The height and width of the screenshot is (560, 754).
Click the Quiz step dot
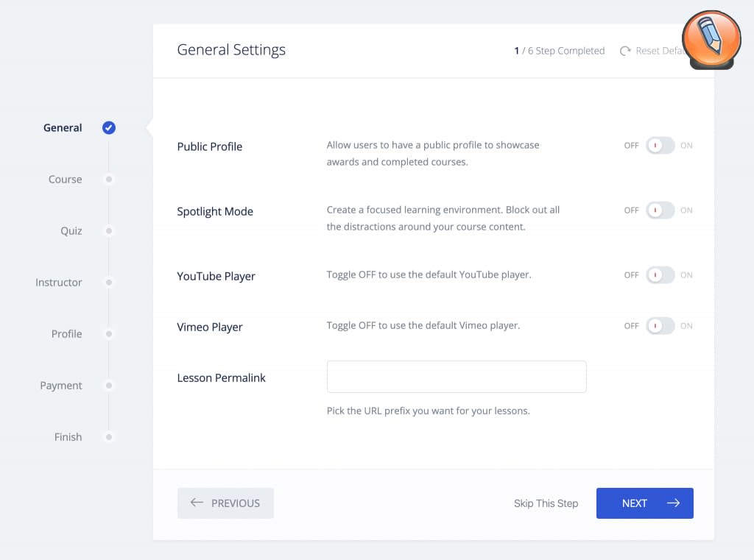pyautogui.click(x=109, y=231)
